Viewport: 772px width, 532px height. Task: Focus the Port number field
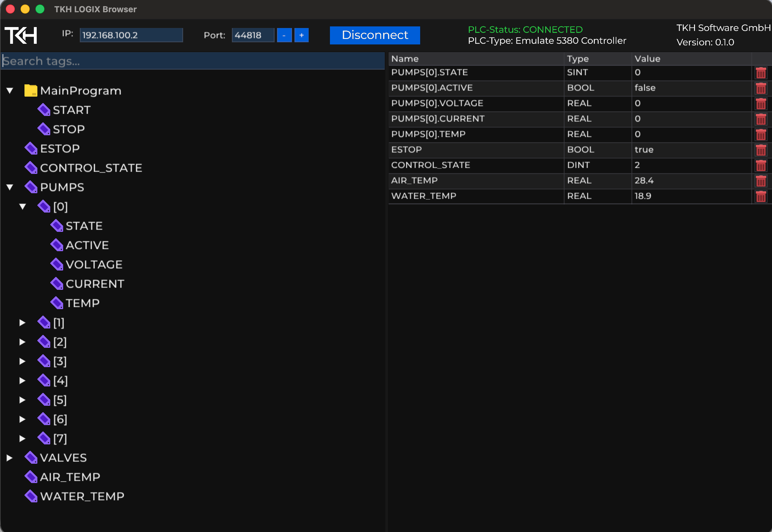[x=253, y=35]
